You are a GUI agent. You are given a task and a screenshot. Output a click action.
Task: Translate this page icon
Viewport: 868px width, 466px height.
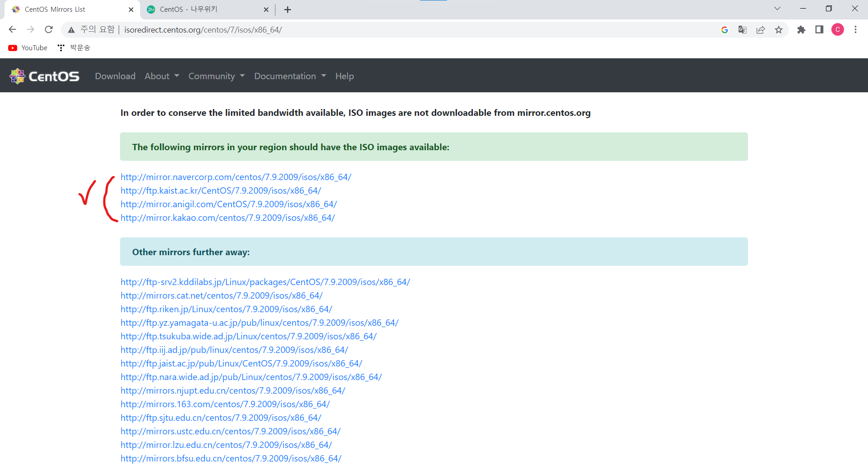[742, 30]
